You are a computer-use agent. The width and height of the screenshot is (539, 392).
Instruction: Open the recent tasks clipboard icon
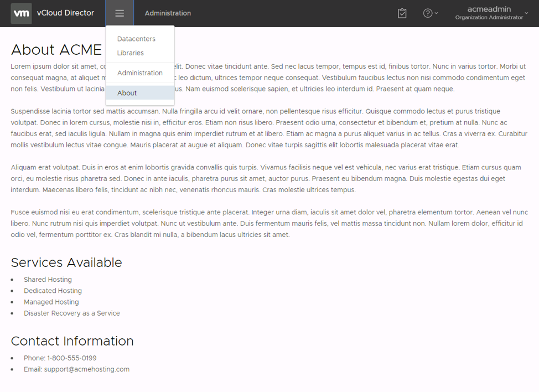[x=402, y=13]
